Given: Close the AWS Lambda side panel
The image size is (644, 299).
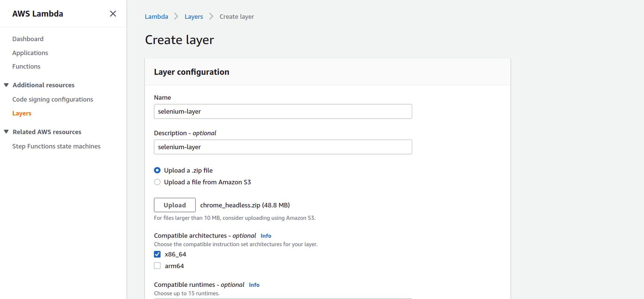Looking at the screenshot, I should pos(113,14).
